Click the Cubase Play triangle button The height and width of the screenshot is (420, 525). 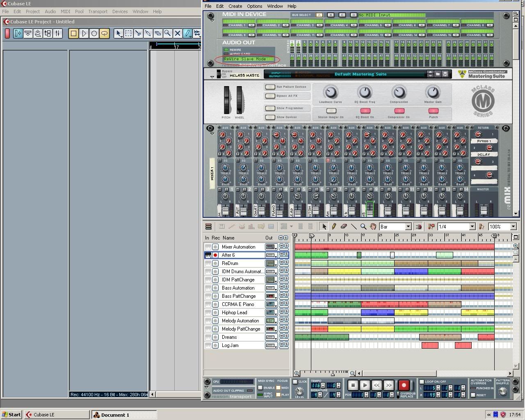pyautogui.click(x=84, y=33)
